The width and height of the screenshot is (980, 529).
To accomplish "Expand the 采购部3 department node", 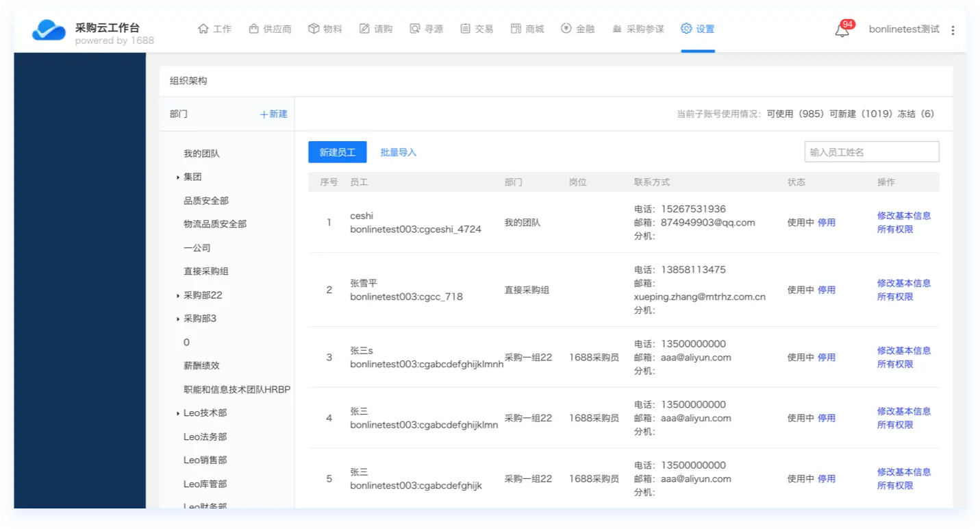I will [x=178, y=319].
